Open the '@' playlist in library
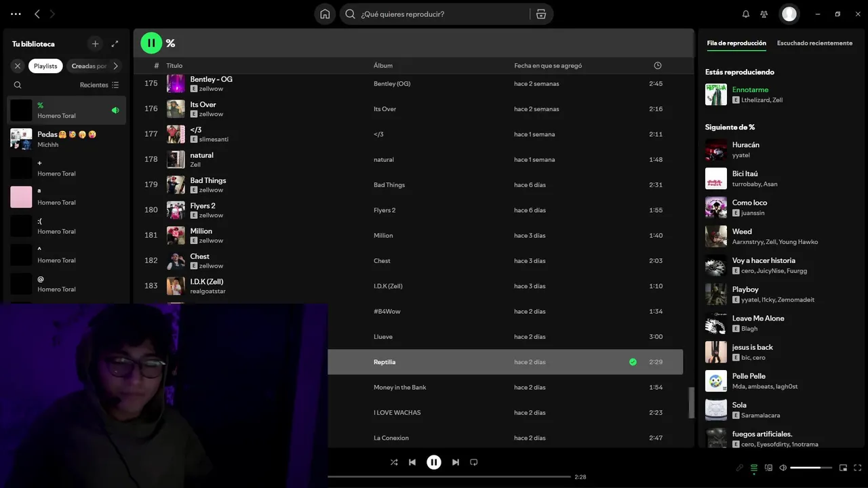The height and width of the screenshot is (488, 868). pyautogui.click(x=66, y=283)
